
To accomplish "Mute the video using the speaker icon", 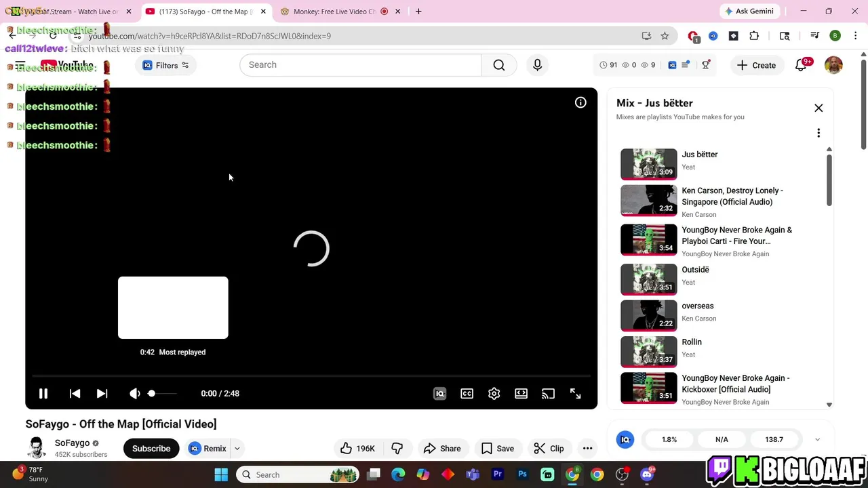I will (x=134, y=393).
